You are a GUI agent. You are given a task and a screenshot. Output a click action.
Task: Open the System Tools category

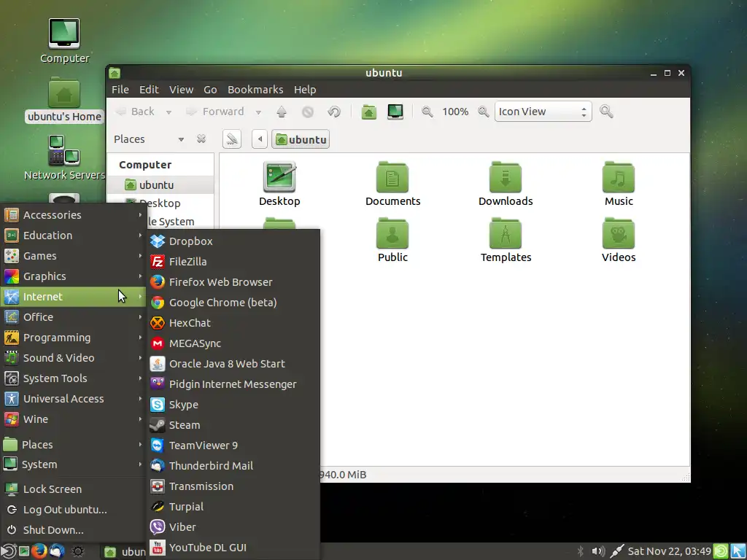(x=74, y=378)
